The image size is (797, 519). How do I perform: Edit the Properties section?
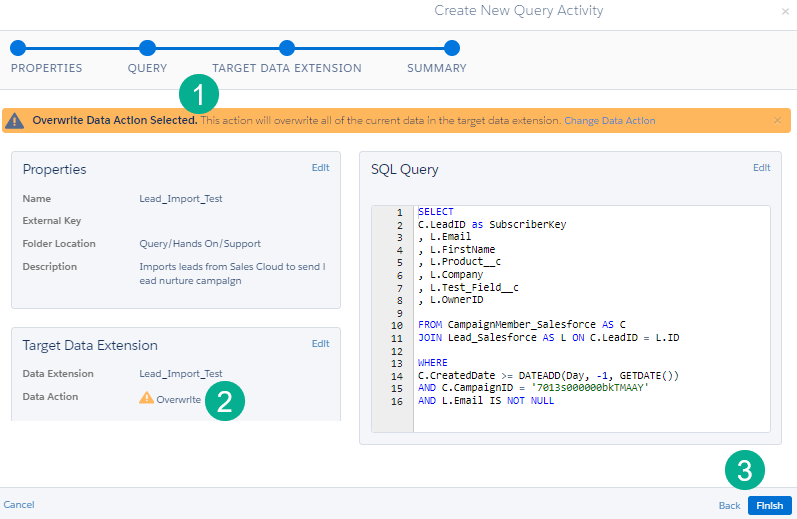coord(320,168)
